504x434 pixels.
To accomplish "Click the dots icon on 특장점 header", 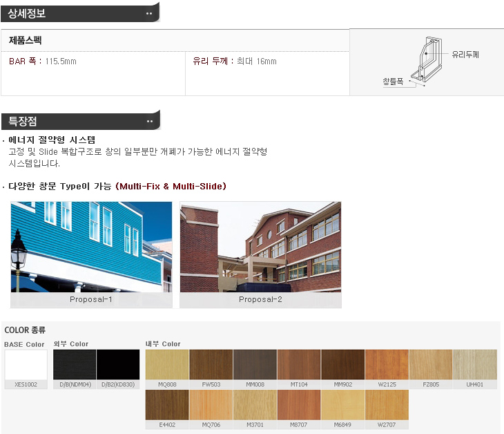I will tap(149, 122).
